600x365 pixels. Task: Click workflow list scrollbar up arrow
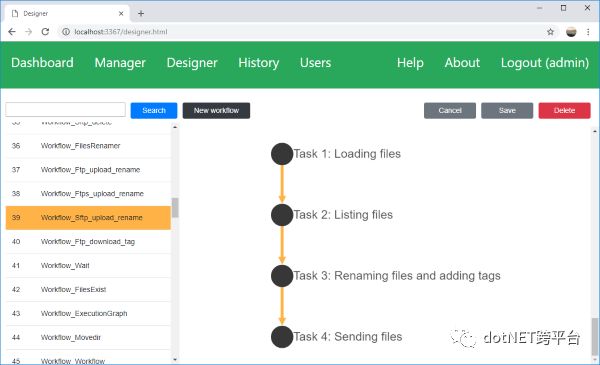pyautogui.click(x=175, y=127)
